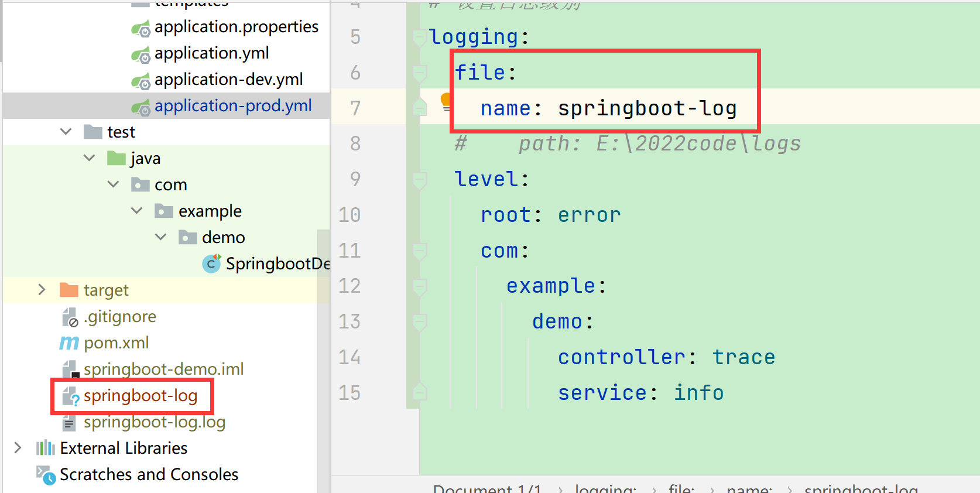Click the 'trace' value of controller

click(x=744, y=358)
